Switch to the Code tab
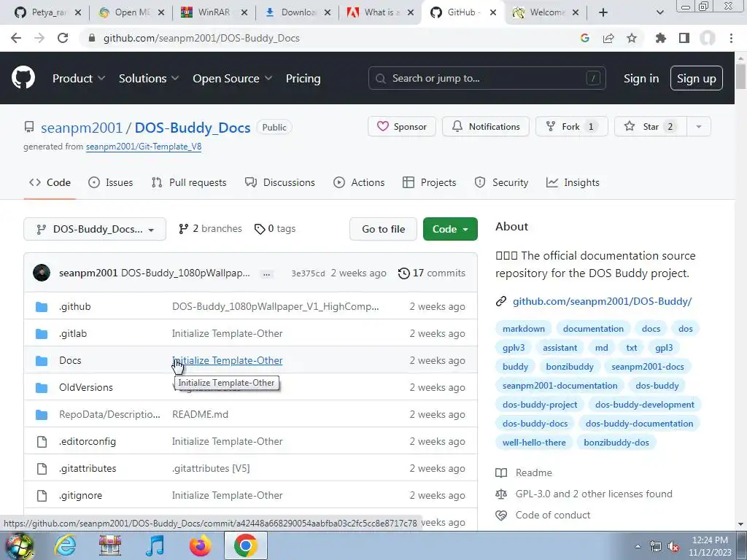747x560 pixels. click(50, 182)
